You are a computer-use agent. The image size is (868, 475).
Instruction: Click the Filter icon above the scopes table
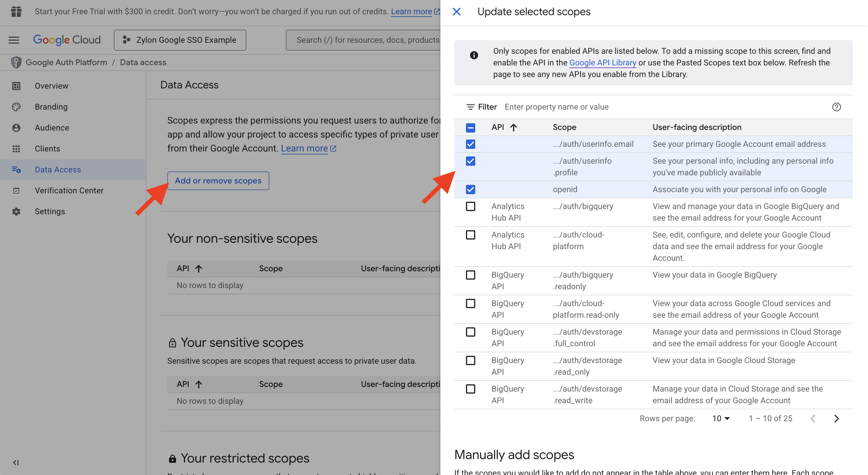click(x=471, y=106)
